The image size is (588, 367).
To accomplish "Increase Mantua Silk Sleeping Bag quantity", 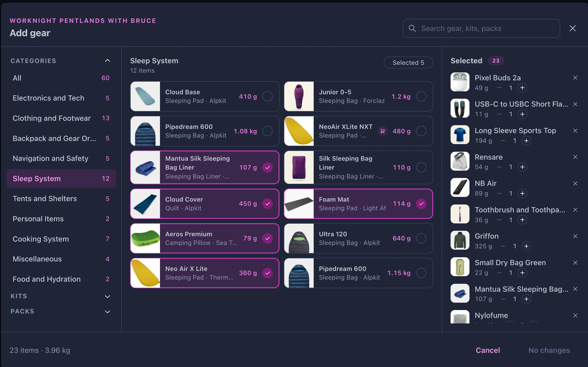I will click(526, 299).
